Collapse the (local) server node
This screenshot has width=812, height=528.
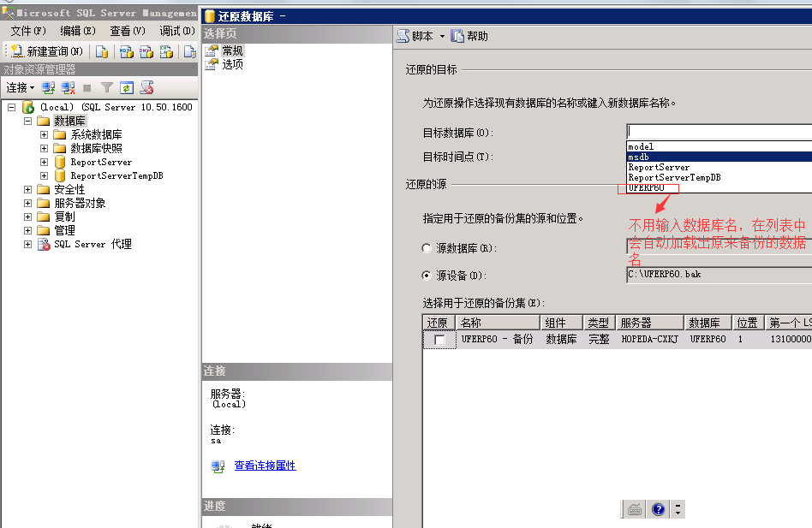[11, 107]
